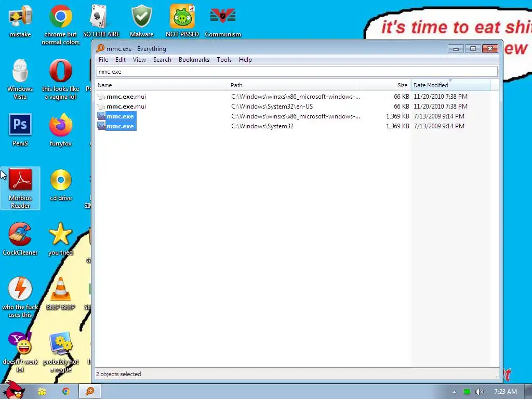The height and width of the screenshot is (399, 532).
Task: Sort results by Date Modified column
Action: (x=450, y=85)
